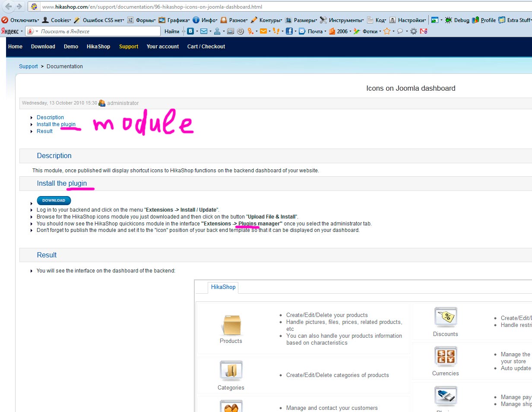
Task: Click the speech bubble icon
Action: [400, 32]
